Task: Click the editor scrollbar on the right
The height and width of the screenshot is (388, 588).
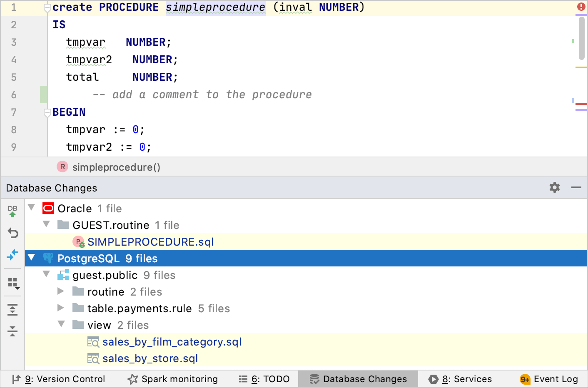Action: tap(581, 37)
